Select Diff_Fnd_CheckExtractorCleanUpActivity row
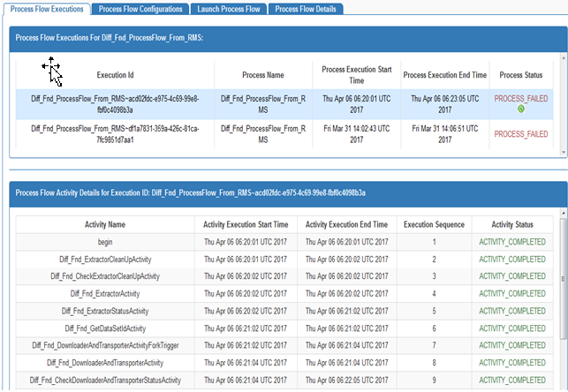568x392 pixels. click(x=284, y=276)
